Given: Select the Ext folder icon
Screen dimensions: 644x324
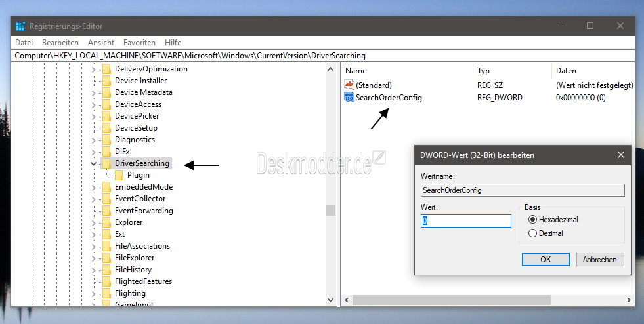Looking at the screenshot, I should click(x=106, y=234).
